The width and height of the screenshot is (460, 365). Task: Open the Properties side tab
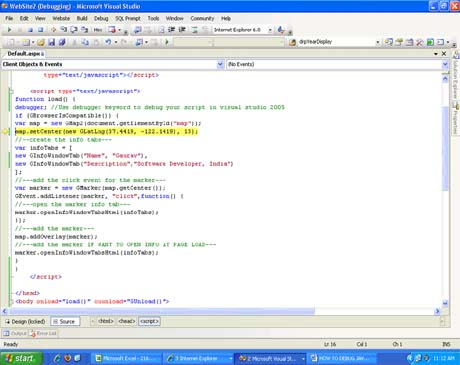(455, 119)
